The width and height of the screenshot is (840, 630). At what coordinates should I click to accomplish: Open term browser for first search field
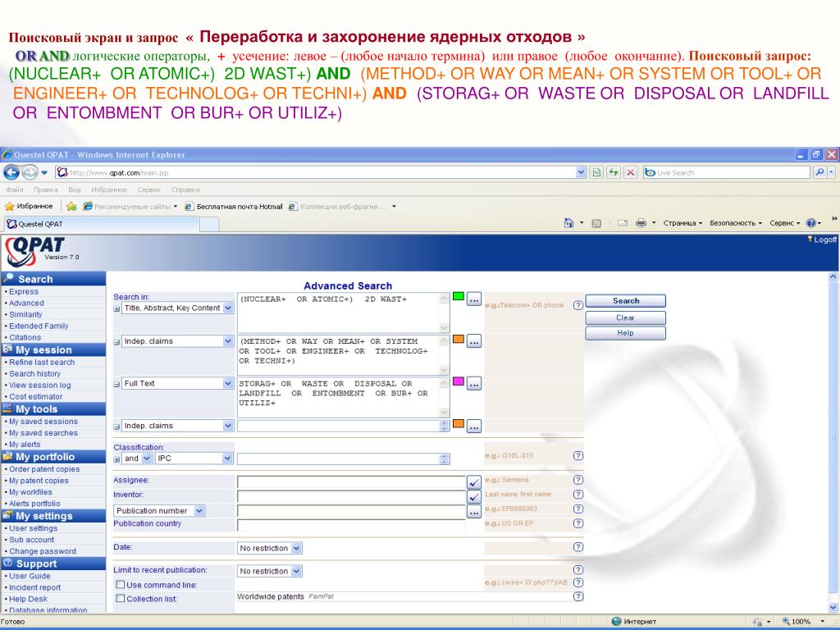[x=473, y=299]
